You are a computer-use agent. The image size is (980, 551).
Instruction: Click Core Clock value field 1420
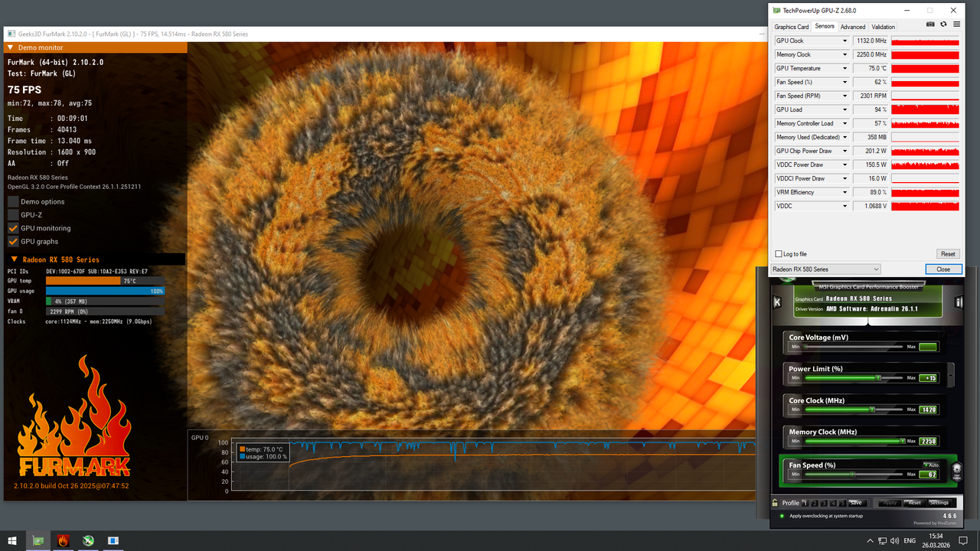[928, 409]
